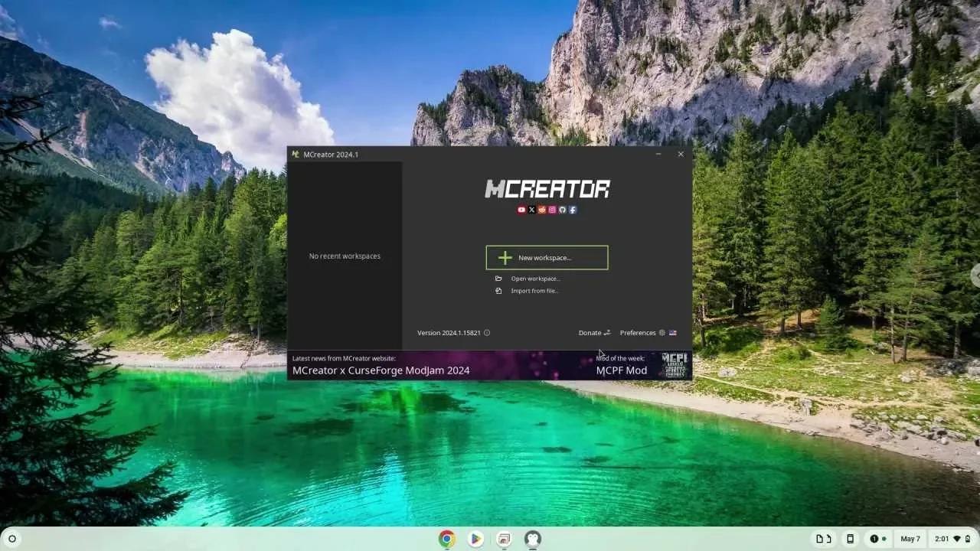The width and height of the screenshot is (980, 551).
Task: Click the Donate heart icon
Action: point(607,332)
